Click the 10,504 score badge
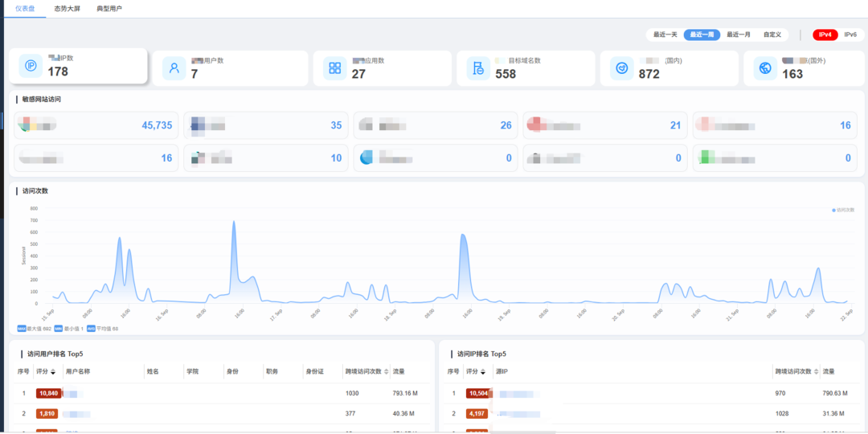The image size is (868, 434). click(478, 393)
